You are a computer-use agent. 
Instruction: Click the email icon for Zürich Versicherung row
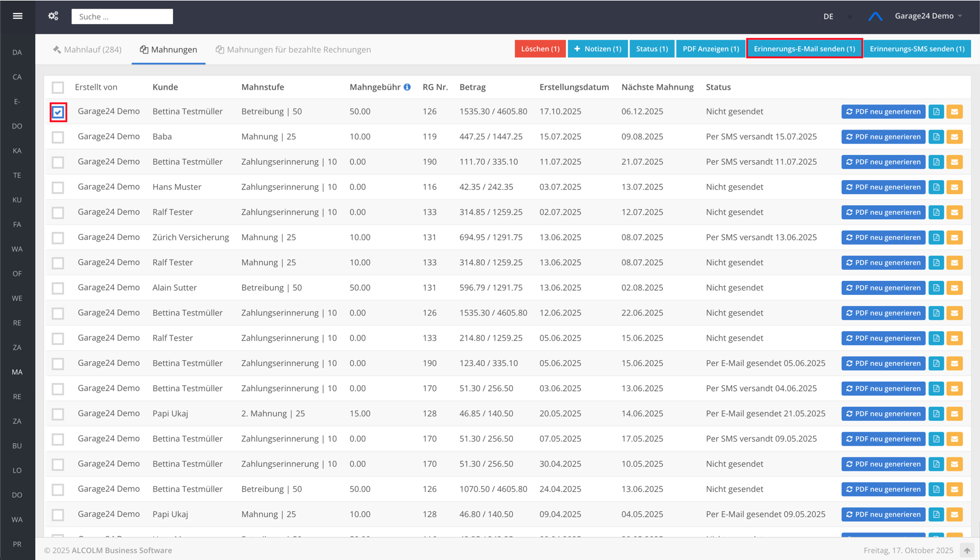[x=954, y=238]
